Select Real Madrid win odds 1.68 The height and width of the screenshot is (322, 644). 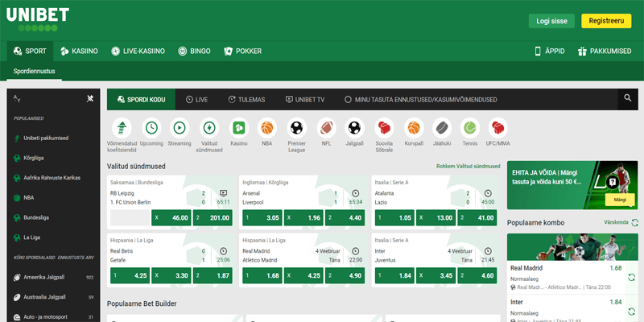262,275
